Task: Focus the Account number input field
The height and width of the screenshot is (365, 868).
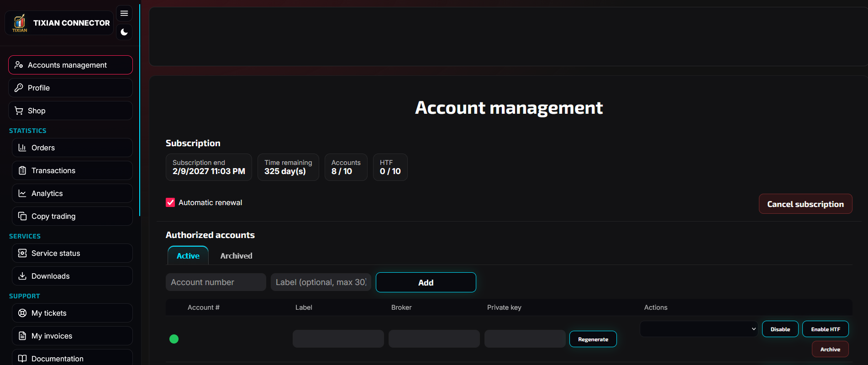Action: click(x=216, y=282)
